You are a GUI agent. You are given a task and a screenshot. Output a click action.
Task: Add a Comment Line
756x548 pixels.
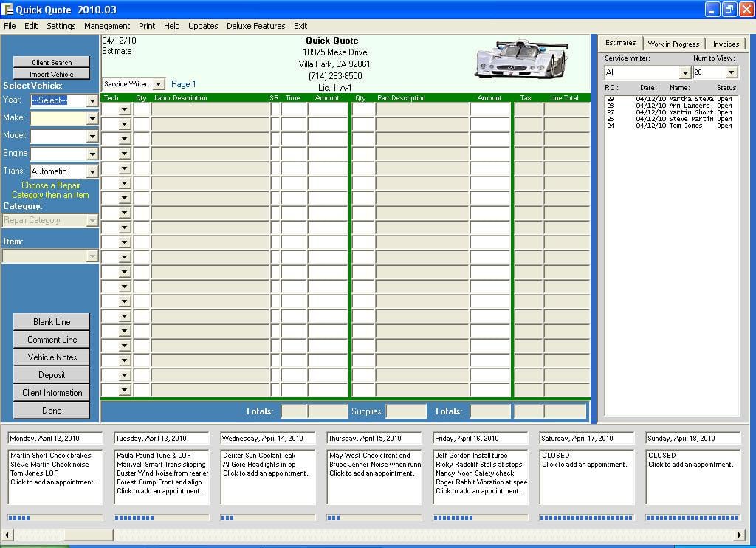tap(52, 340)
